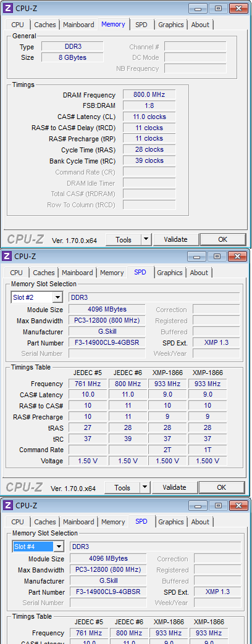Screen dimensions: 252x644
Task: Click Command Rate (CR) empty field in top window
Action: (149, 171)
